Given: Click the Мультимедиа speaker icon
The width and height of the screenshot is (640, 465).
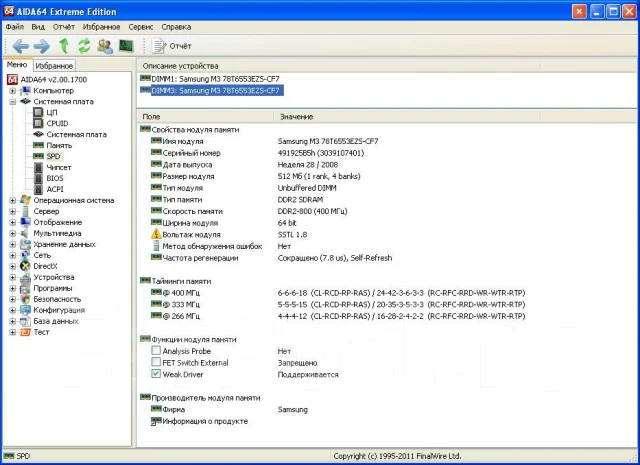Looking at the screenshot, I should [24, 234].
